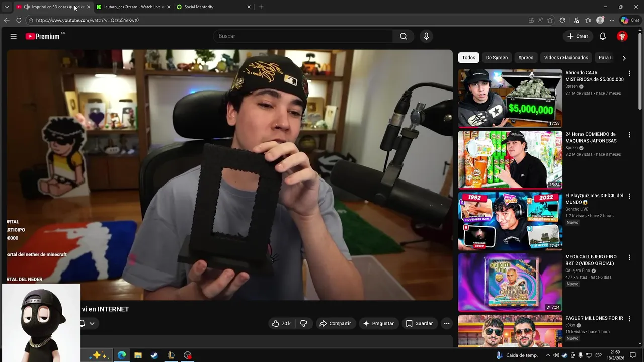This screenshot has width=644, height=362.
Task: Go back with browser back arrow
Action: coord(7,20)
